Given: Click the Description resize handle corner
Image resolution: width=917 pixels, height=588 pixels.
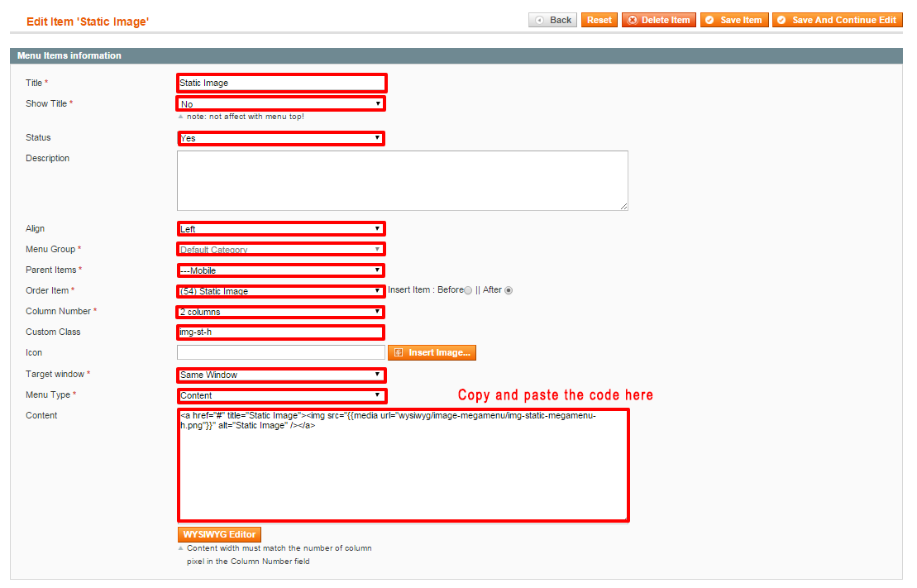Looking at the screenshot, I should pos(624,206).
